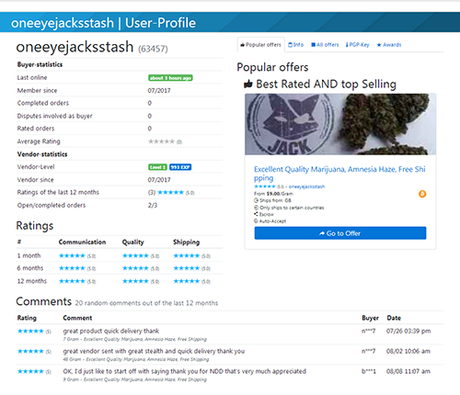Click the Only ships to certain countries icon

[256, 207]
